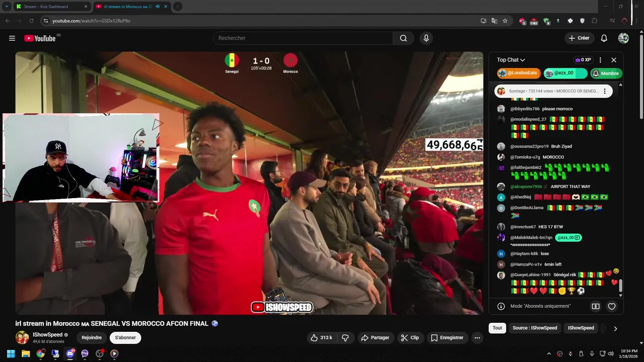View site information in the address bar

pos(46,21)
